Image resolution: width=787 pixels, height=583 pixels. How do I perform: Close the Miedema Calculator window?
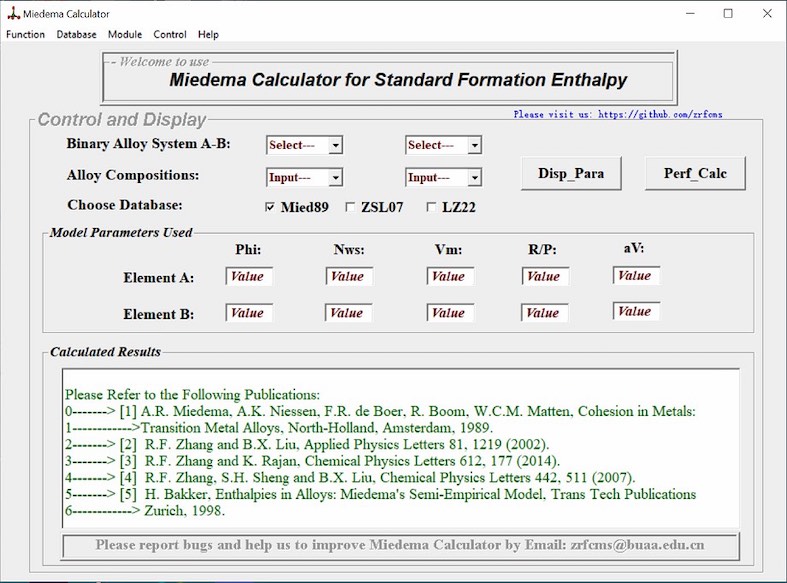pyautogui.click(x=766, y=14)
